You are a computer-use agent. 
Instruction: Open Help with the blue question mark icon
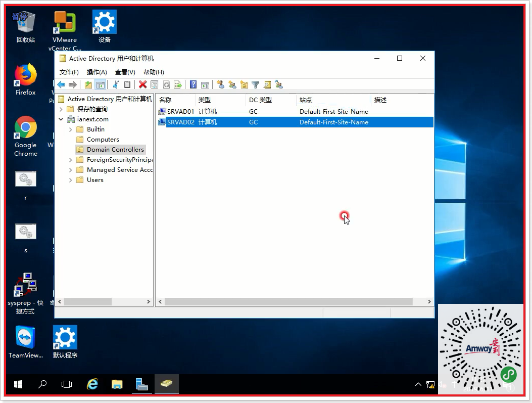193,84
